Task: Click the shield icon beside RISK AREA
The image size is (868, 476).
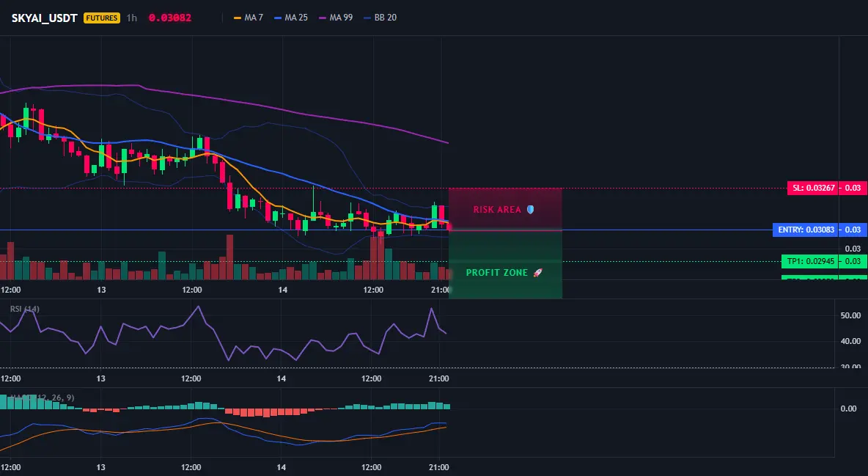Action: click(530, 210)
